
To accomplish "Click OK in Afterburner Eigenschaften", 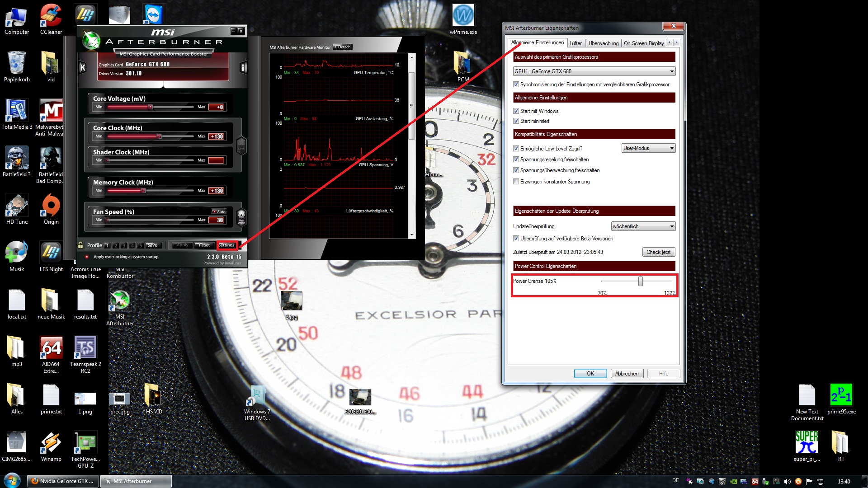I will point(590,374).
